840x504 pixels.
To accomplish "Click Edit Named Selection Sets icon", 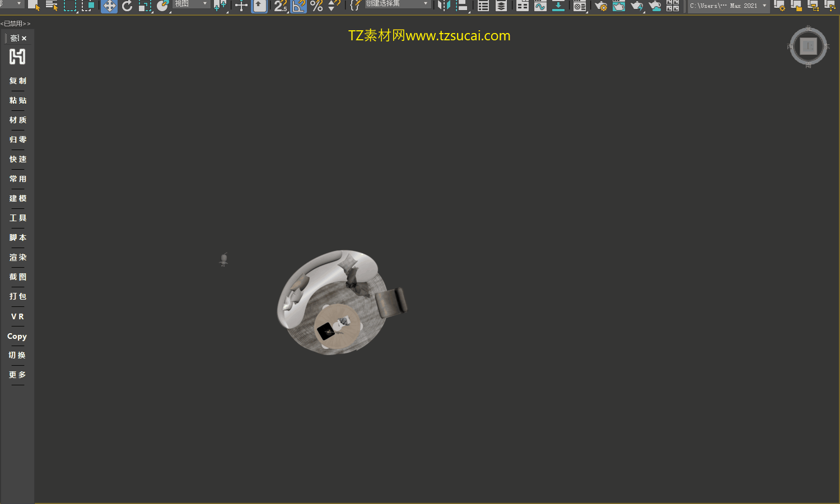I will (x=355, y=6).
